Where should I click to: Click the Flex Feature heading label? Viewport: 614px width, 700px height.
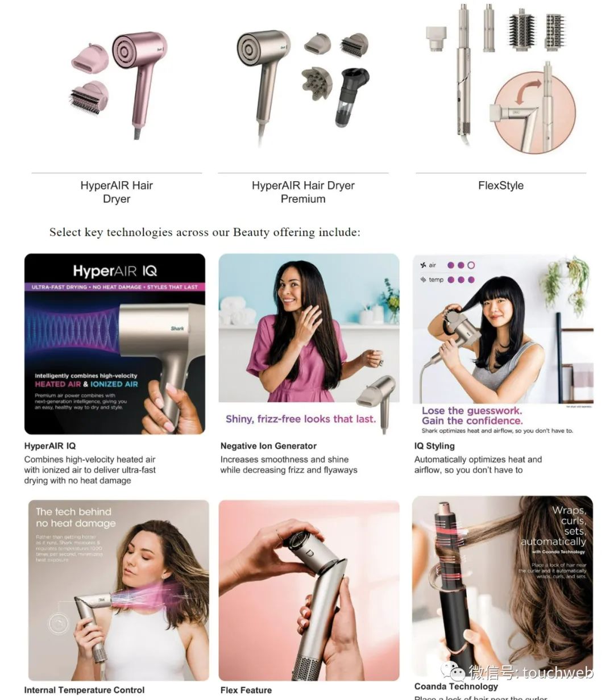coord(246,690)
